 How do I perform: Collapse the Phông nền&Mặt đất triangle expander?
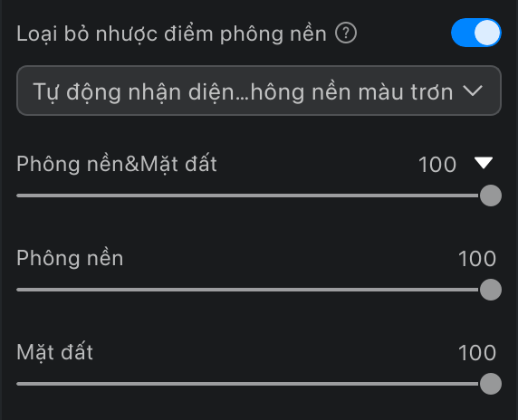(484, 163)
